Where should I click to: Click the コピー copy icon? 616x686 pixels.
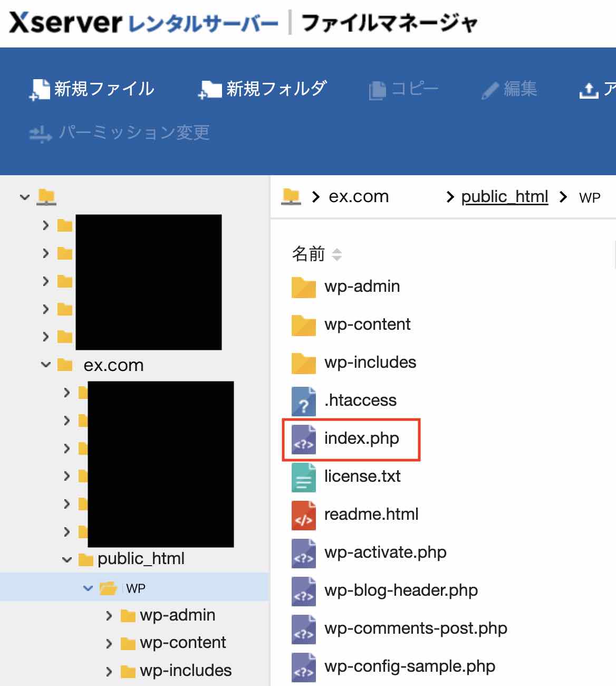click(377, 90)
